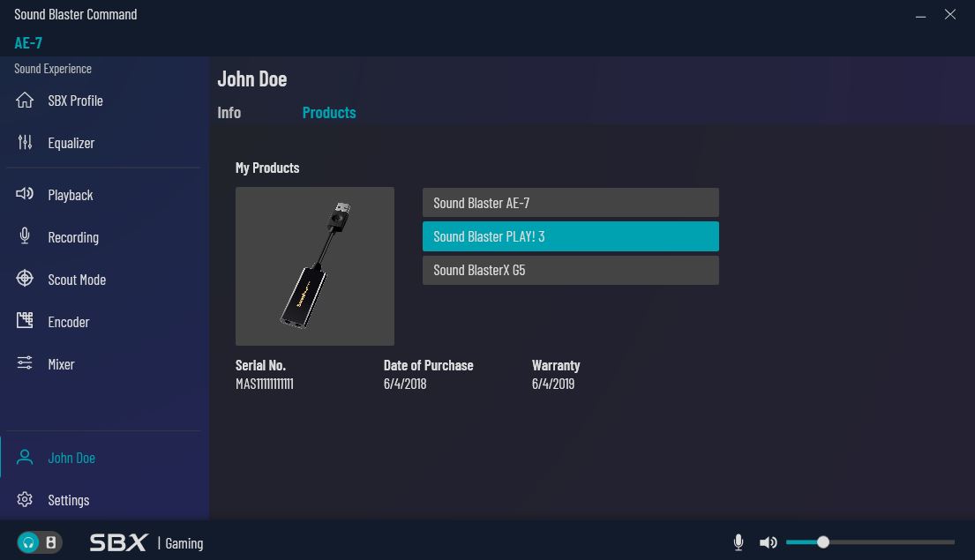Click the master volume slider handle
The width and height of the screenshot is (975, 560).
point(823,542)
